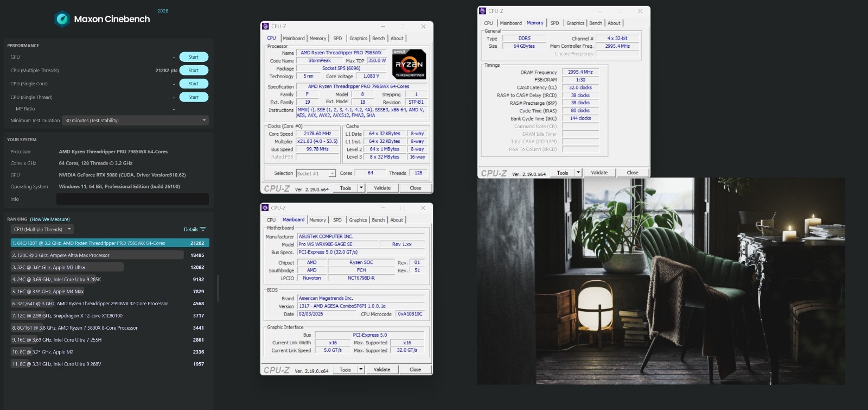Switch to the Mainboard tab in the CPU-Z window showing the CPU tab

pos(293,39)
